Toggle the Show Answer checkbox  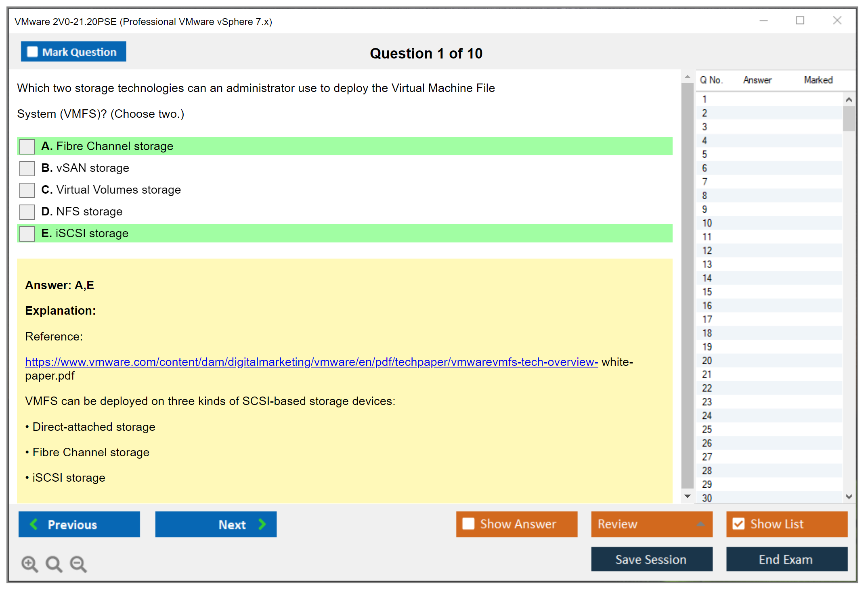click(468, 524)
